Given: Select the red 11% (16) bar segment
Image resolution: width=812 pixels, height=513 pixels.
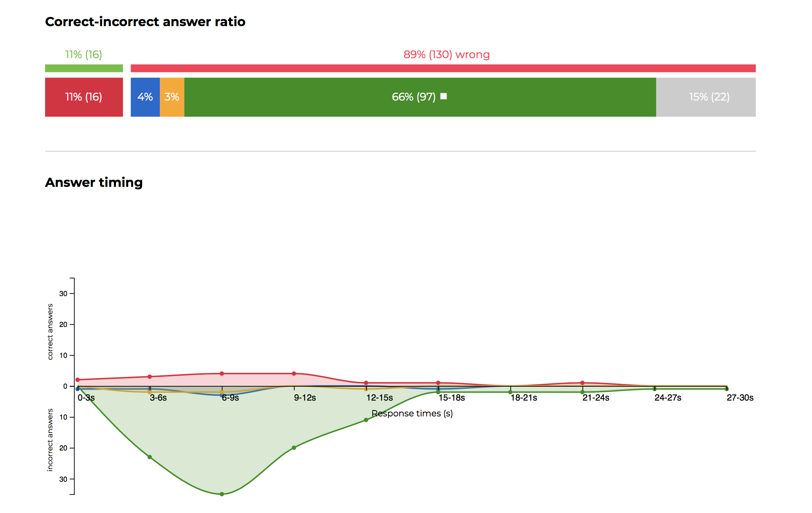Looking at the screenshot, I should click(83, 97).
